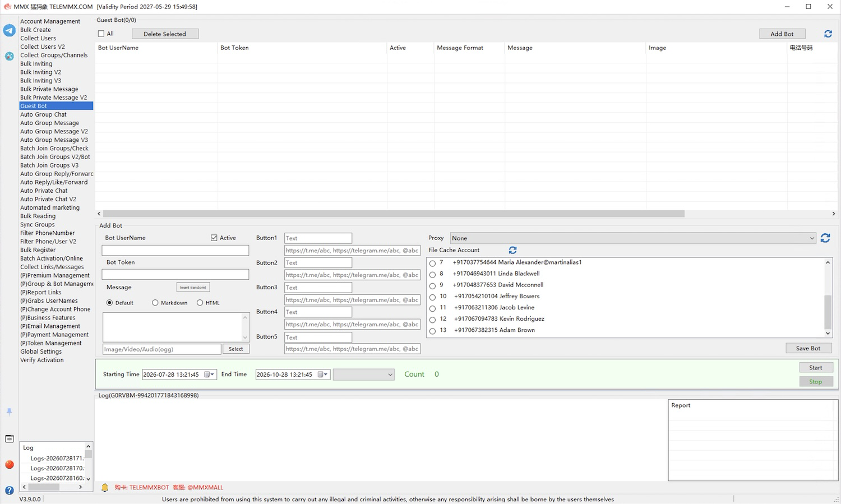The image size is (841, 504).
Task: Select account 9 David Mcconnell radio button
Action: coord(432,285)
